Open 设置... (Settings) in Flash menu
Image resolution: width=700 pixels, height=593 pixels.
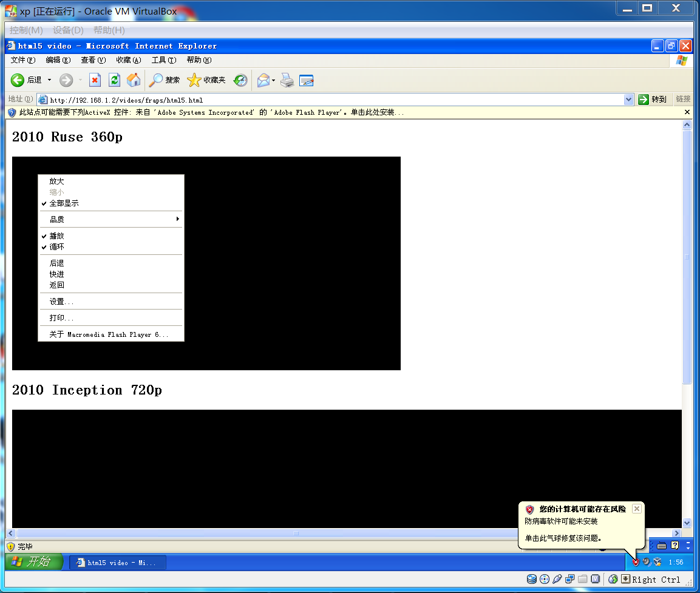click(111, 302)
